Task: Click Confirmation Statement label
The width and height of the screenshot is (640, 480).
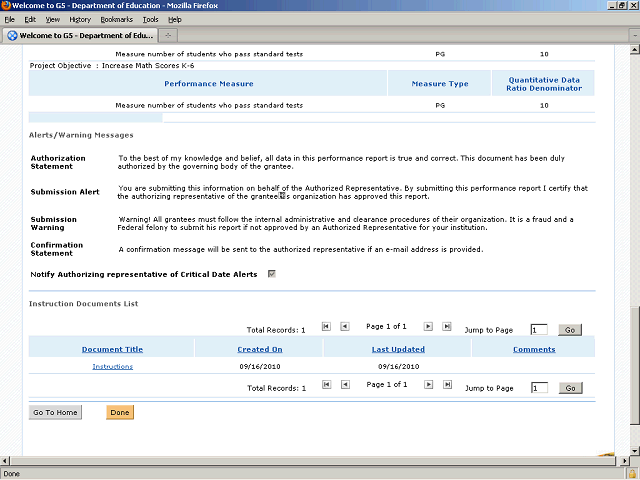Action: (57, 249)
